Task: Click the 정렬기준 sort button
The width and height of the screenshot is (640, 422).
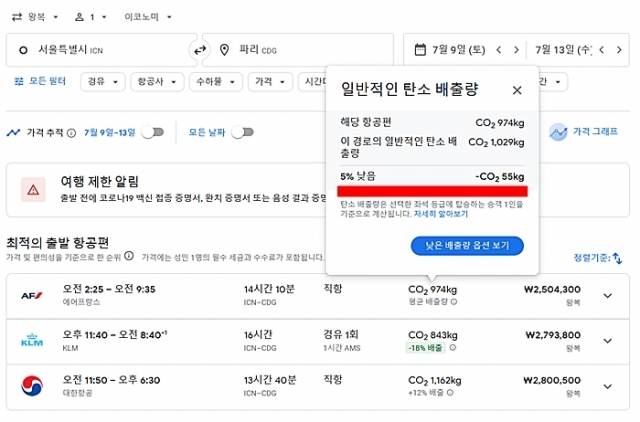Action: (598, 258)
